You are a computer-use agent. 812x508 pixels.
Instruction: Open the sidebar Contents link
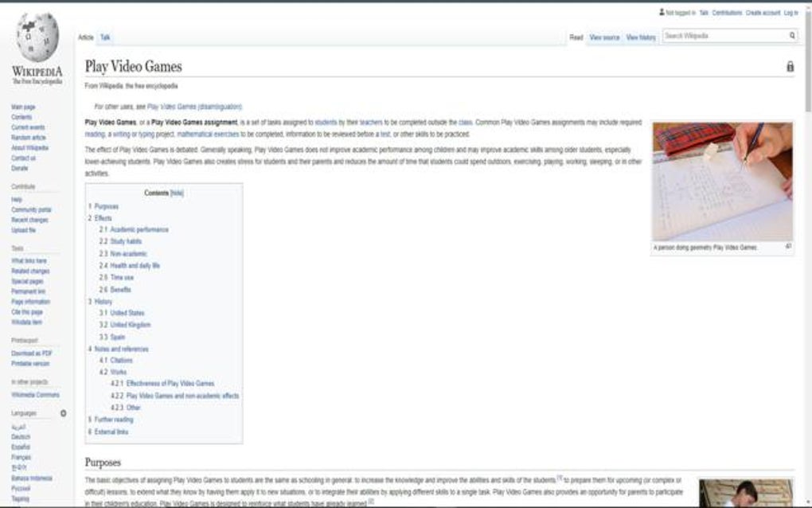click(21, 117)
